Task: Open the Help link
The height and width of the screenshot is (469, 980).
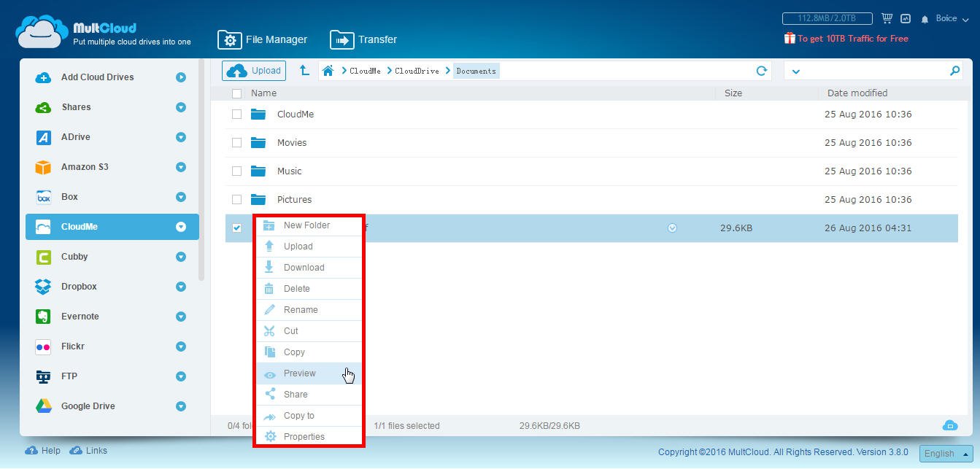Action: point(43,451)
